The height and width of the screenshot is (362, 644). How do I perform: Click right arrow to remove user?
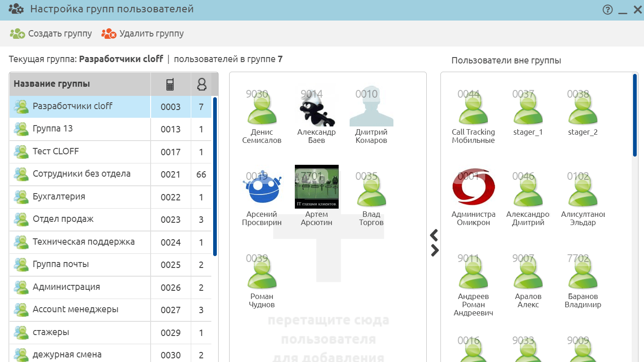point(435,250)
